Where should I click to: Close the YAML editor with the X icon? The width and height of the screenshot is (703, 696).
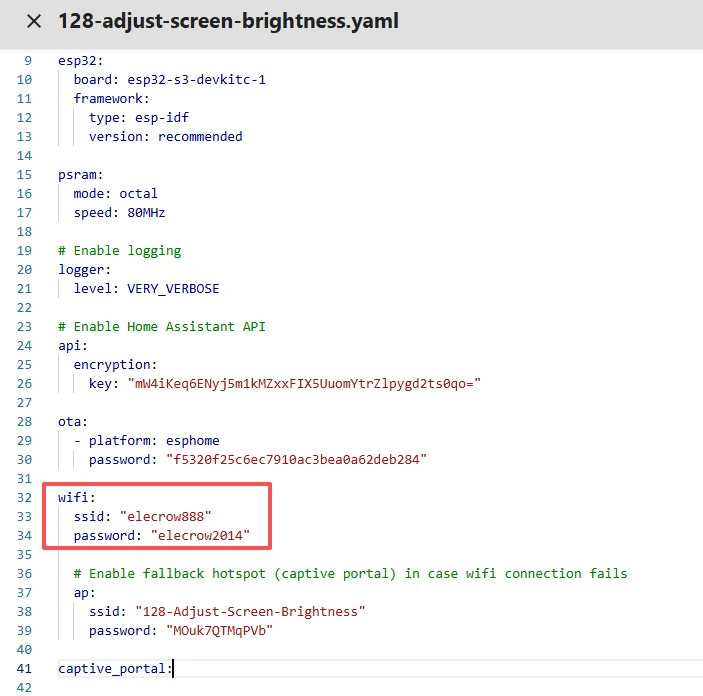coord(34,21)
